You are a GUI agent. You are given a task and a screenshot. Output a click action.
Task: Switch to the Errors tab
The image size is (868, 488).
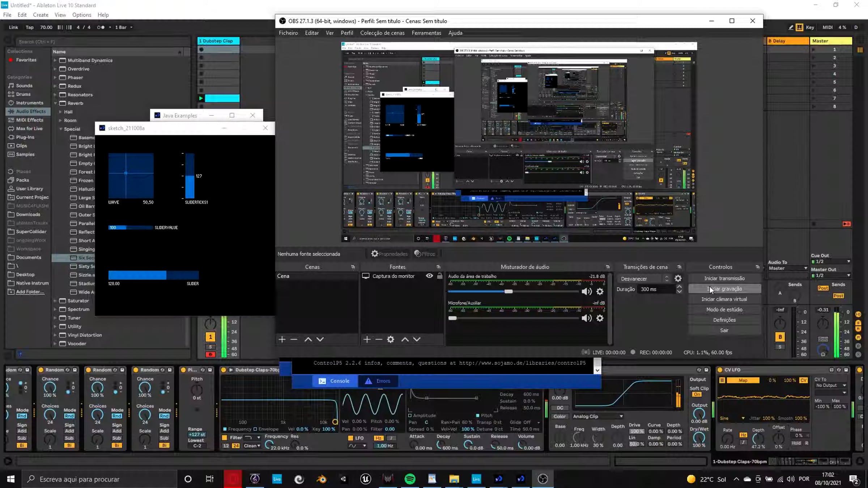[x=378, y=381]
